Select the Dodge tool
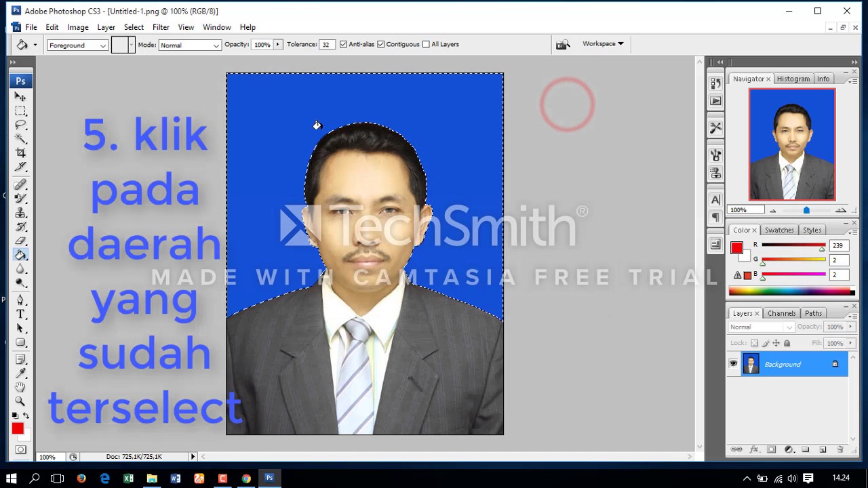868x488 pixels. point(20,283)
